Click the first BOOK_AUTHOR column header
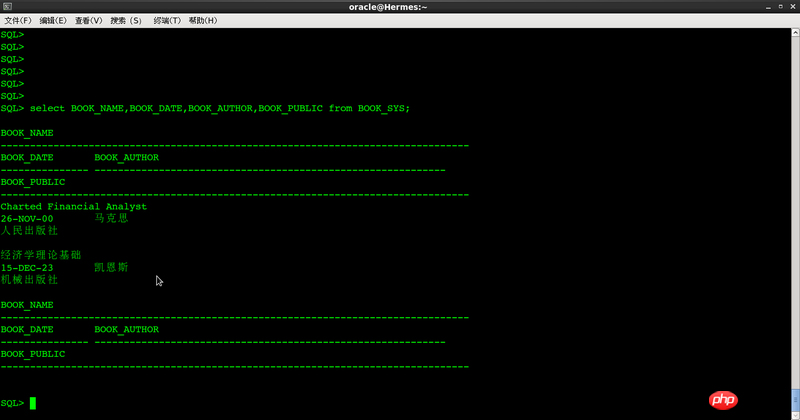 [x=127, y=157]
